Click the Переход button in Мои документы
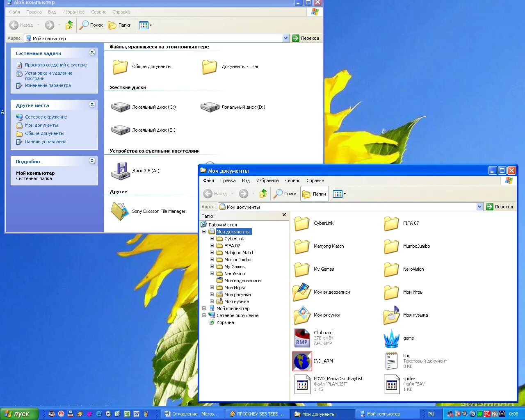The image size is (525, 420). click(x=500, y=207)
